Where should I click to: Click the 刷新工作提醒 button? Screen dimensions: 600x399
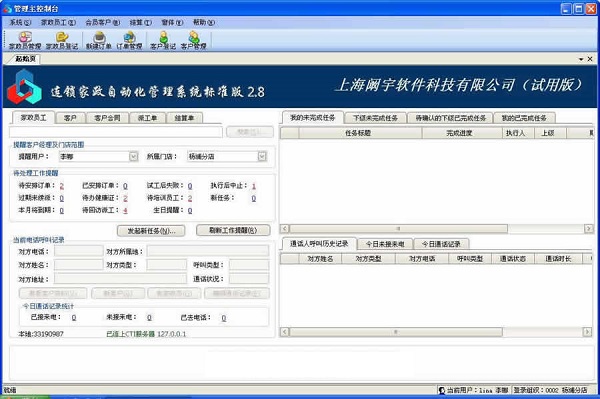[233, 230]
